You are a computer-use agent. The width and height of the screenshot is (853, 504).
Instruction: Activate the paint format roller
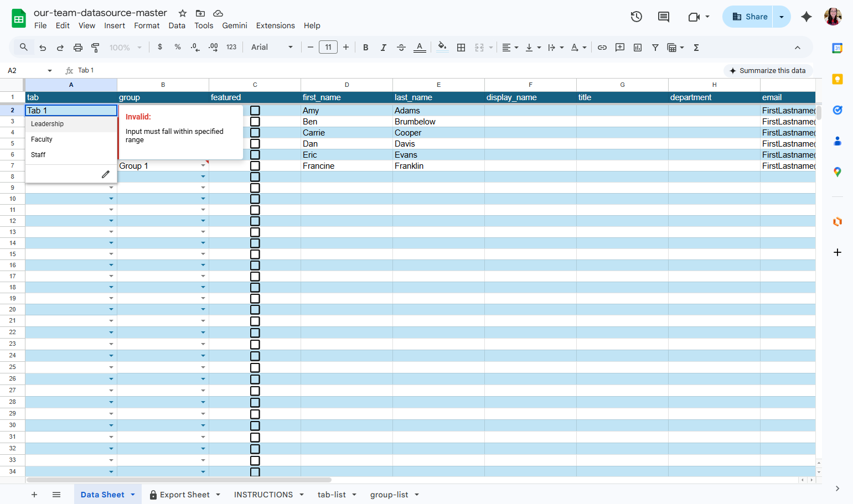click(x=95, y=48)
